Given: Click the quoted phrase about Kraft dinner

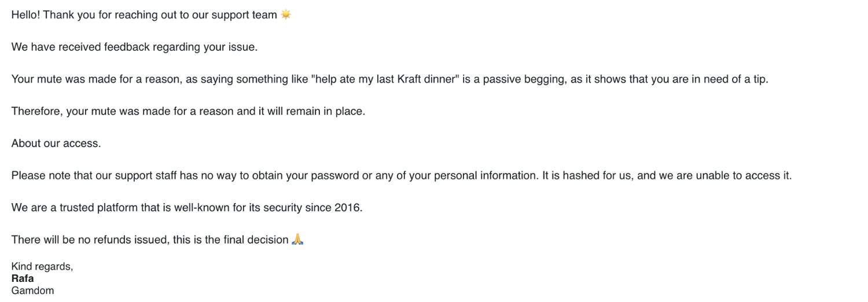Looking at the screenshot, I should click(x=385, y=79).
